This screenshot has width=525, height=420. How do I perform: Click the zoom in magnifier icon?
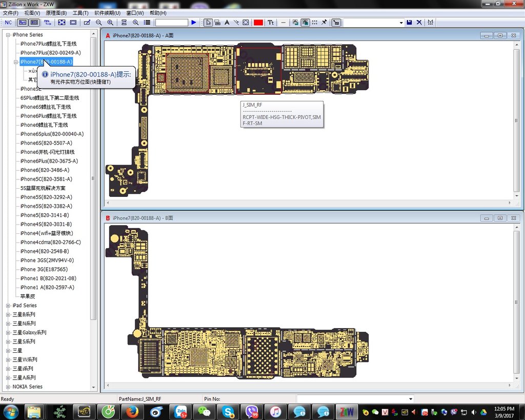pyautogui.click(x=110, y=22)
